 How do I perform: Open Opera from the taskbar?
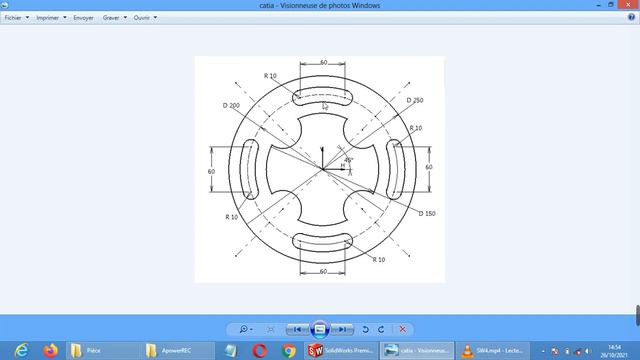tap(260, 351)
